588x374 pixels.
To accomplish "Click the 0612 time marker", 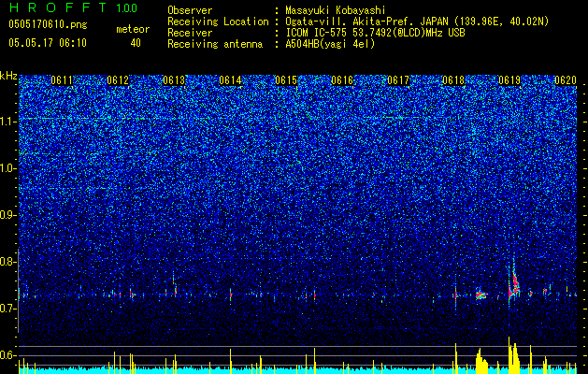I will 118,80.
